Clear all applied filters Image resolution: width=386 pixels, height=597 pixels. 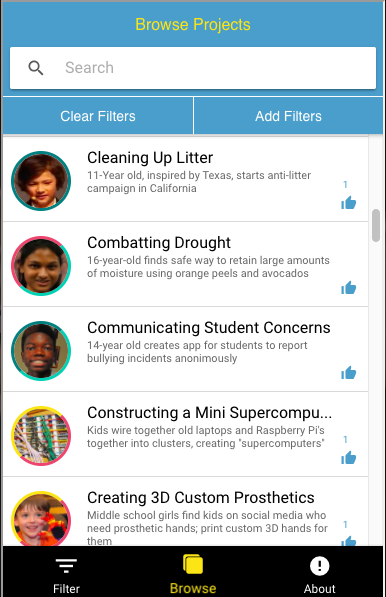tap(98, 116)
